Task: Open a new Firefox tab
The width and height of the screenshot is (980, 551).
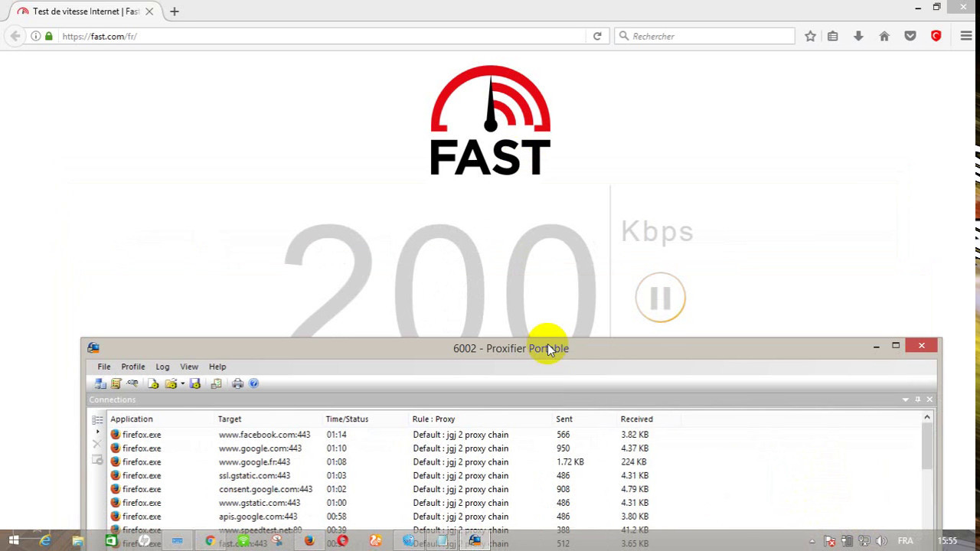Action: [x=175, y=11]
